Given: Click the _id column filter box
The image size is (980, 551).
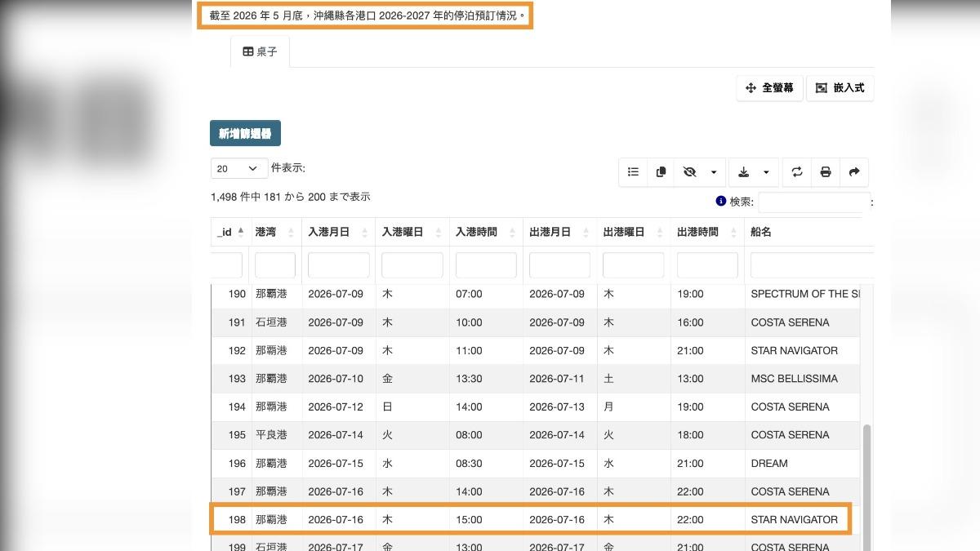Looking at the screenshot, I should click(227, 264).
